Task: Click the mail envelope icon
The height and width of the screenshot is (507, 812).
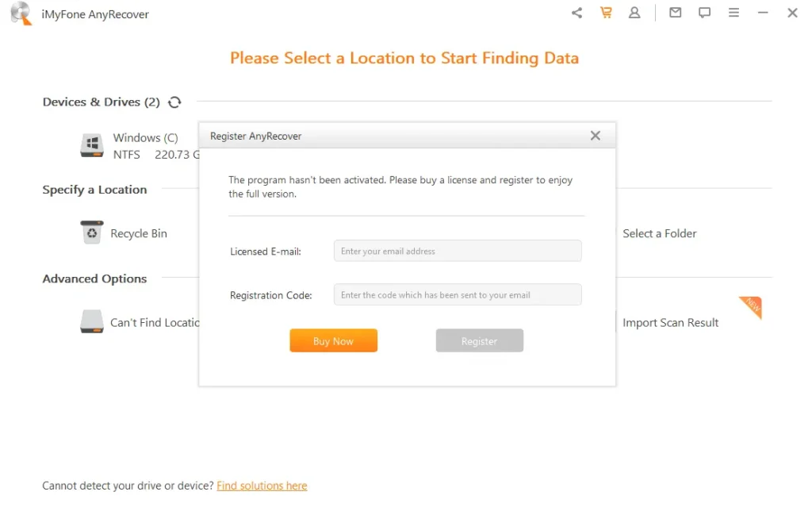Action: click(x=676, y=13)
